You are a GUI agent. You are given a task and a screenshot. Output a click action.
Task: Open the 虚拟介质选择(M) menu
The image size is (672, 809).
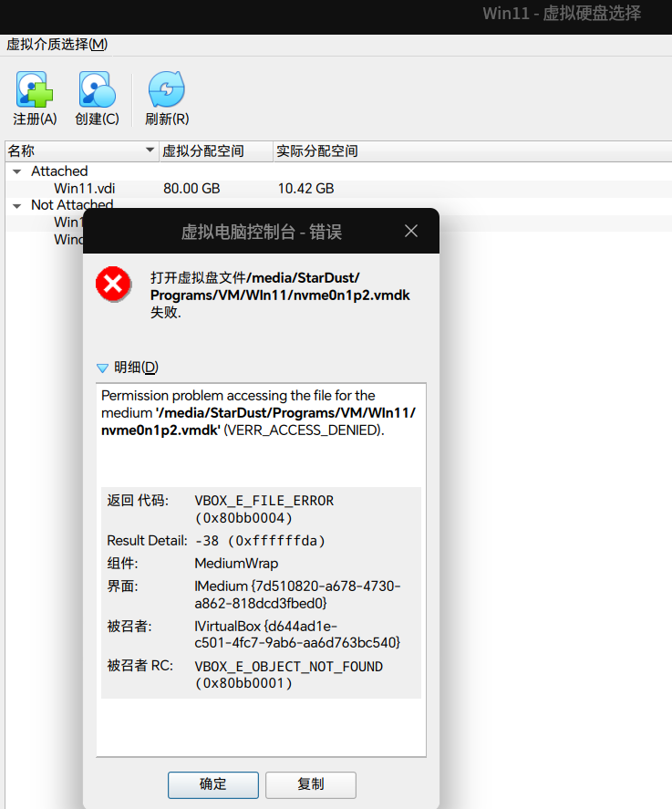click(x=57, y=45)
